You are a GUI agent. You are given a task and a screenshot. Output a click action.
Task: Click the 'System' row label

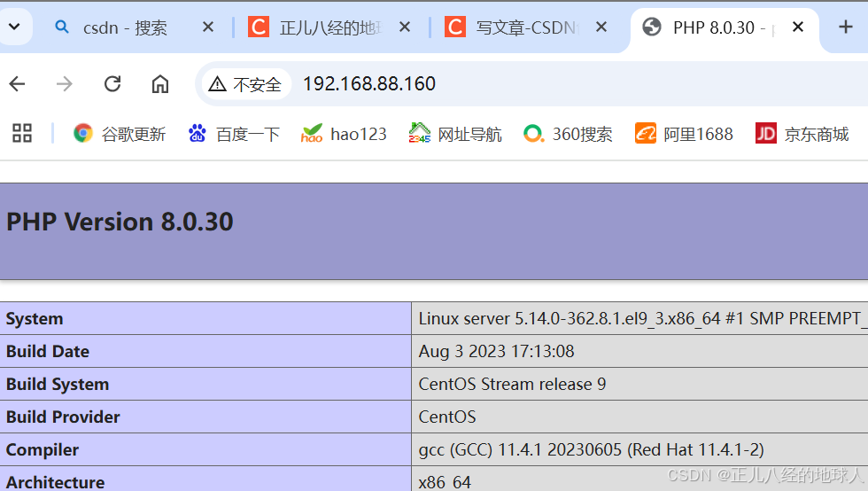(35, 319)
